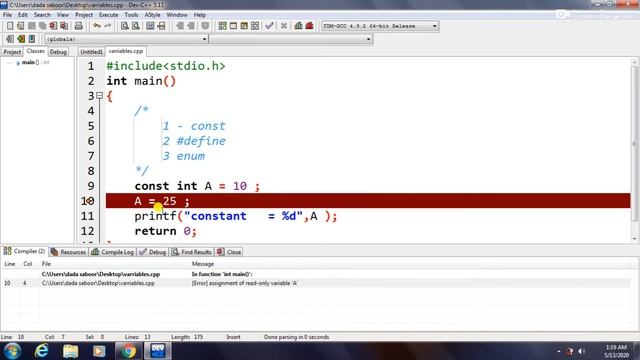
Task: Switch to the Untitled1 editor tab
Action: tap(91, 52)
